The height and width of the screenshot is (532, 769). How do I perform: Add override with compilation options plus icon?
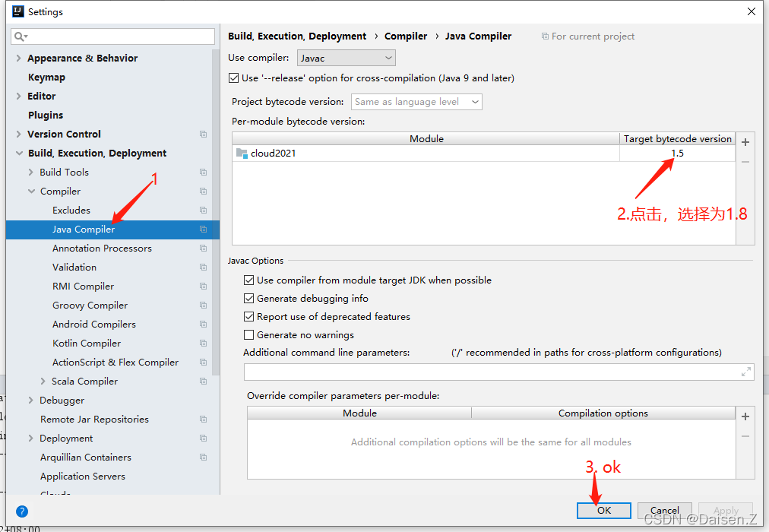coord(745,416)
